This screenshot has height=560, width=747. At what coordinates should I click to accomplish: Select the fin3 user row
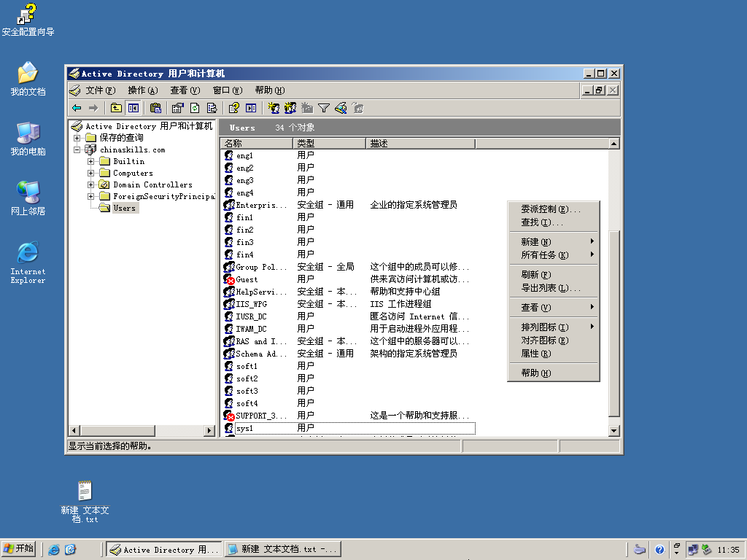pos(349,242)
